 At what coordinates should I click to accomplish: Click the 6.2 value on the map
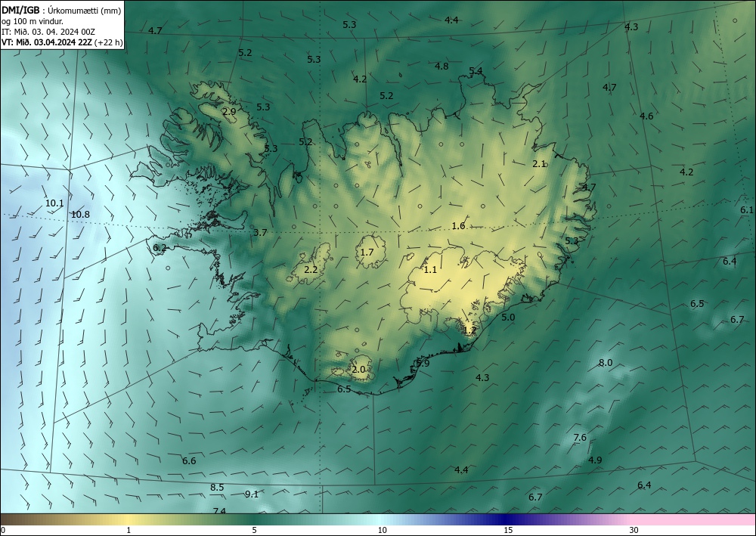point(160,248)
